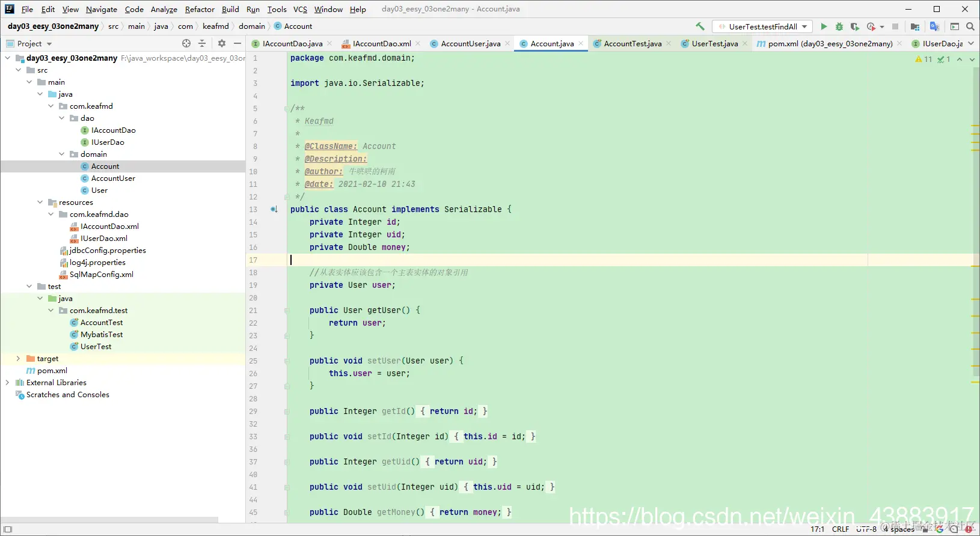
Task: Open Project panel settings gear
Action: (x=222, y=43)
